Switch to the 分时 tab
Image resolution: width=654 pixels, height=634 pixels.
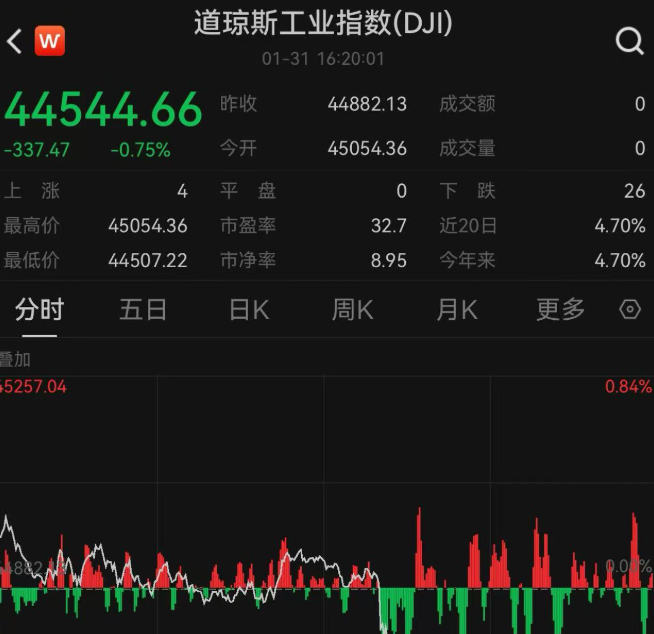[x=39, y=310]
